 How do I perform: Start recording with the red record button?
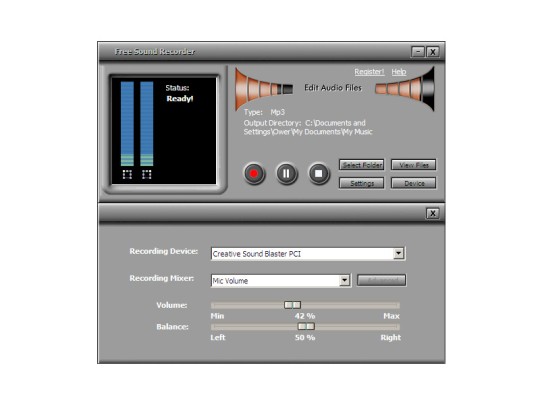coord(254,173)
